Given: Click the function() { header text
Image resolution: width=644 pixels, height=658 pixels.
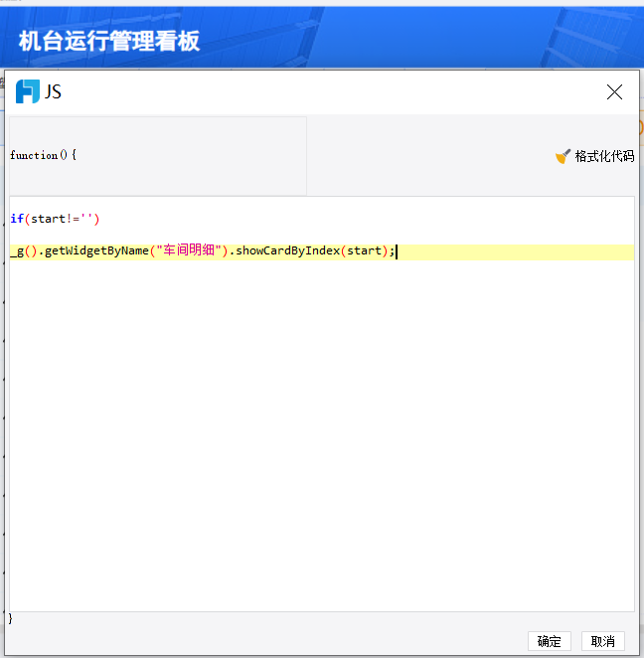Looking at the screenshot, I should pos(43,155).
